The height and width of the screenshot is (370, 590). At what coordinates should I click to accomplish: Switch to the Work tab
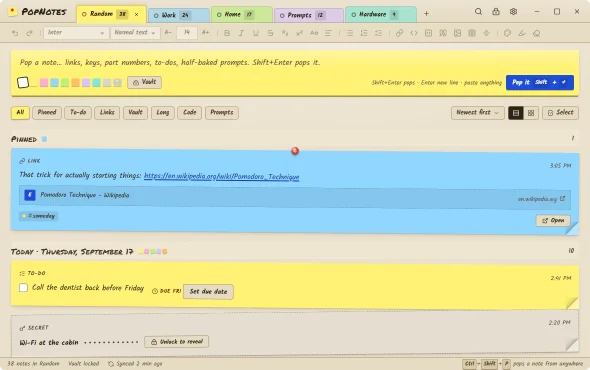178,15
